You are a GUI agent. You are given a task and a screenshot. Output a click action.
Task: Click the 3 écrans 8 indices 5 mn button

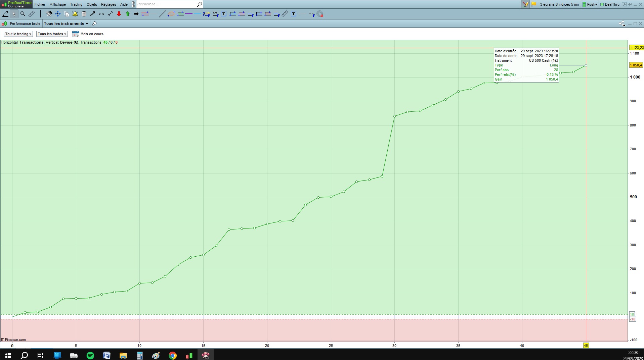pyautogui.click(x=559, y=4)
